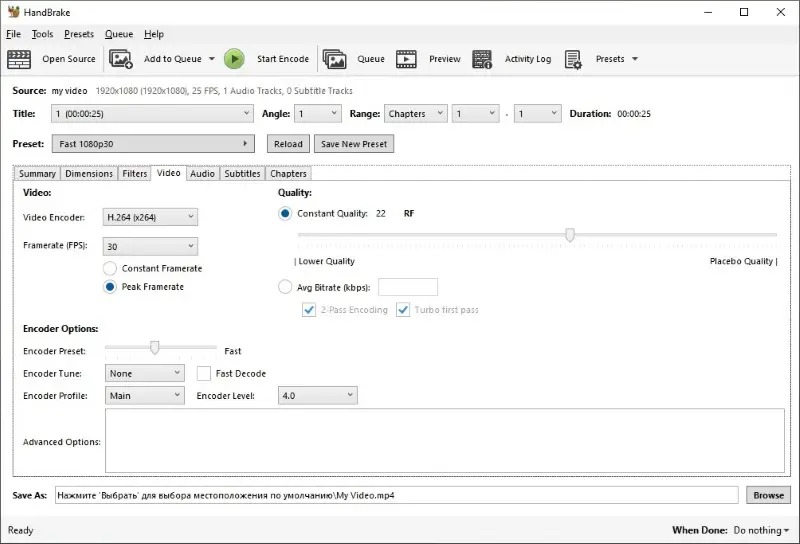The height and width of the screenshot is (544, 800).
Task: Open the Queue menu in menu bar
Action: [119, 34]
